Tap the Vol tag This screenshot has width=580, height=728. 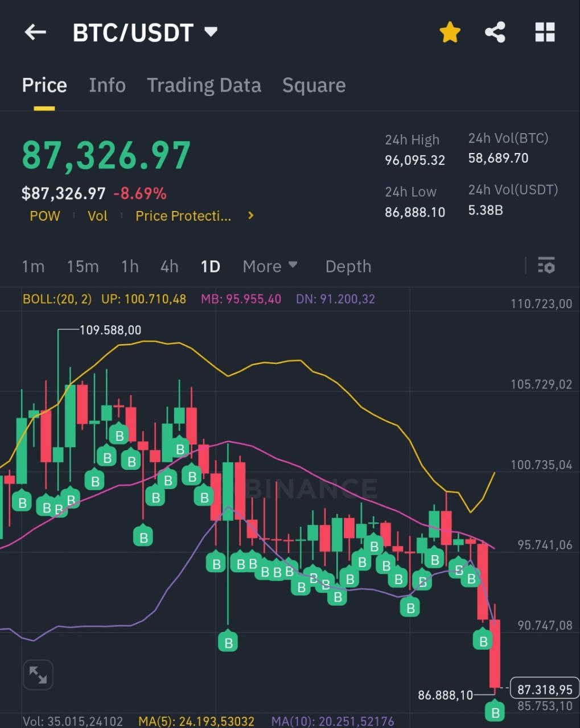click(x=97, y=216)
